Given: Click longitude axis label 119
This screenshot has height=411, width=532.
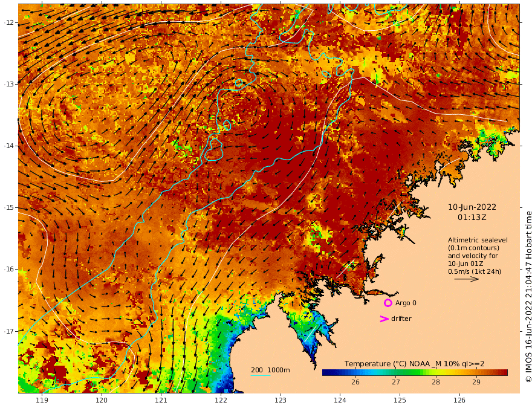Looking at the screenshot, I should [x=42, y=400].
